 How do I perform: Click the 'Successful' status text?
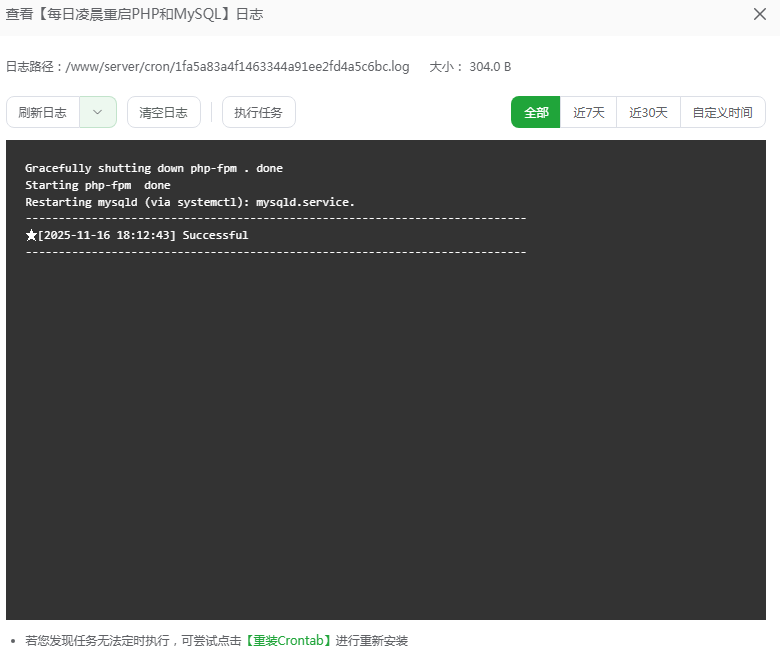215,236
